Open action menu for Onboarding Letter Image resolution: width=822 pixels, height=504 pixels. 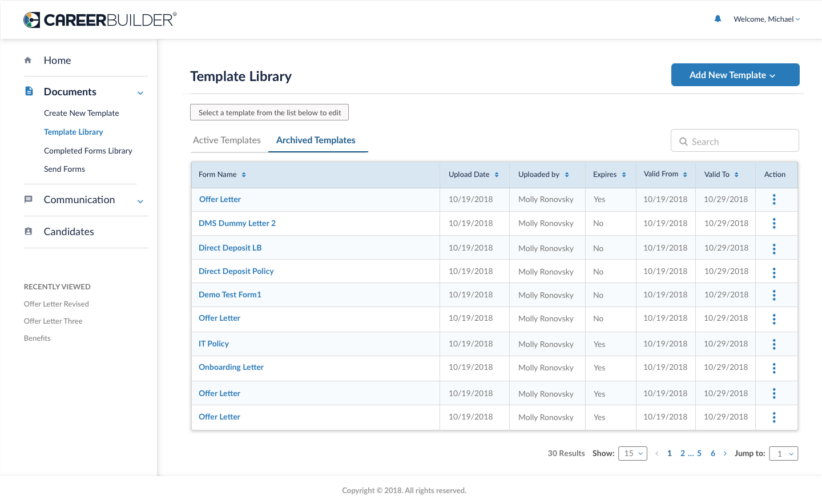tap(774, 368)
